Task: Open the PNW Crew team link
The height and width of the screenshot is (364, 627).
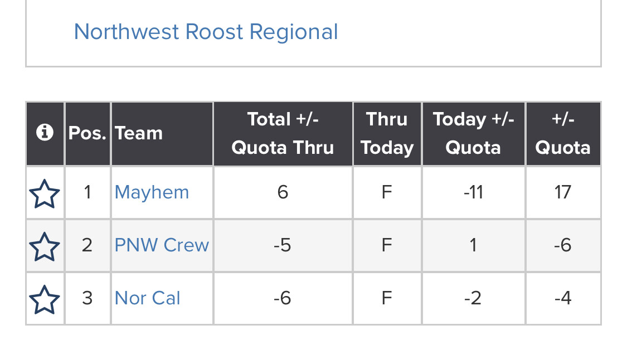Action: click(162, 245)
